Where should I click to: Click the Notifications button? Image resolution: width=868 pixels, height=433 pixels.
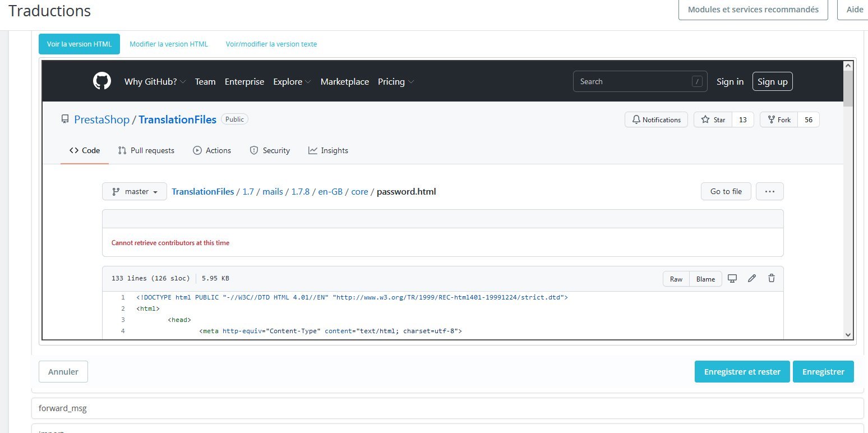click(x=656, y=119)
